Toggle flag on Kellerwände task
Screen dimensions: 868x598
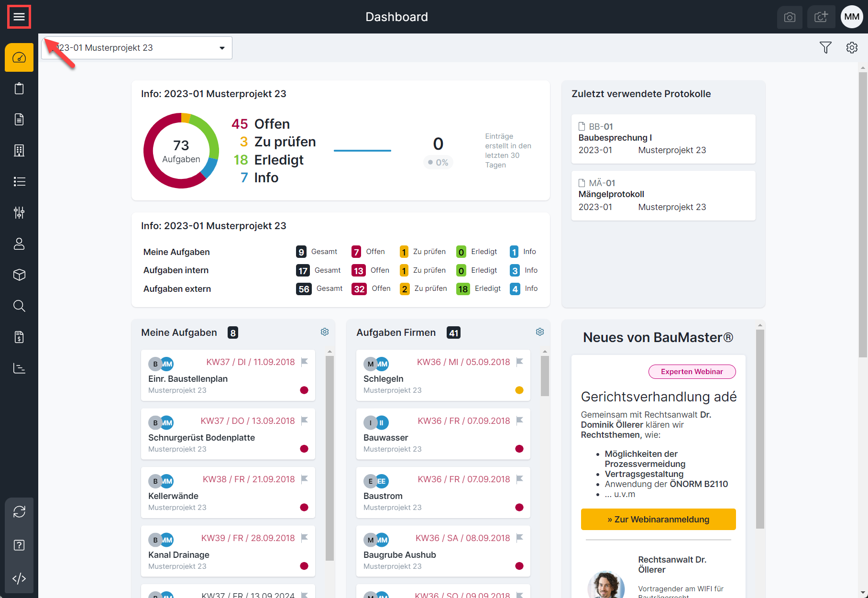pos(305,479)
